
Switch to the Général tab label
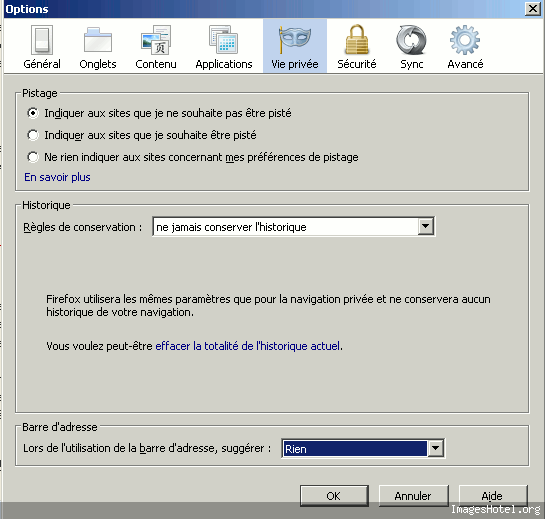tap(42, 64)
